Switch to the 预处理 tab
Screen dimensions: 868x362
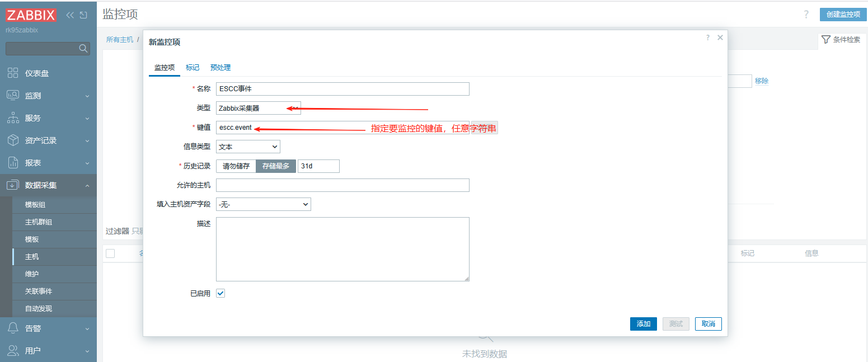(220, 68)
